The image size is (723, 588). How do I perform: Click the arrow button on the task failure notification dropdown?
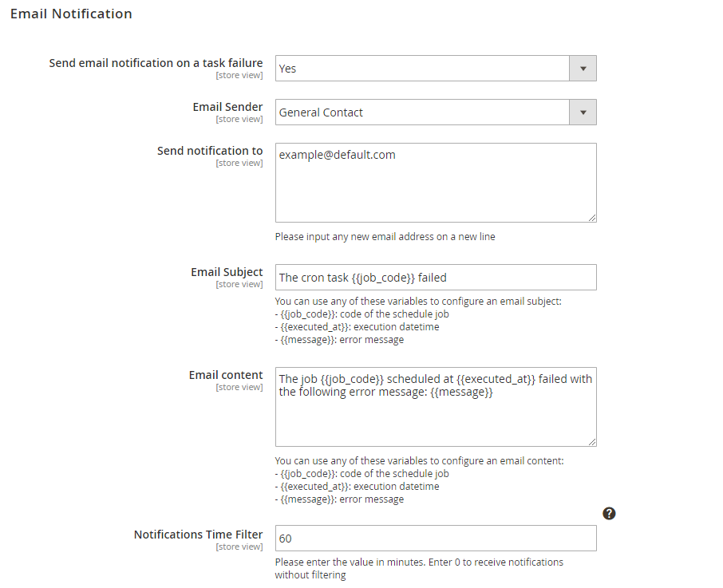click(x=583, y=69)
